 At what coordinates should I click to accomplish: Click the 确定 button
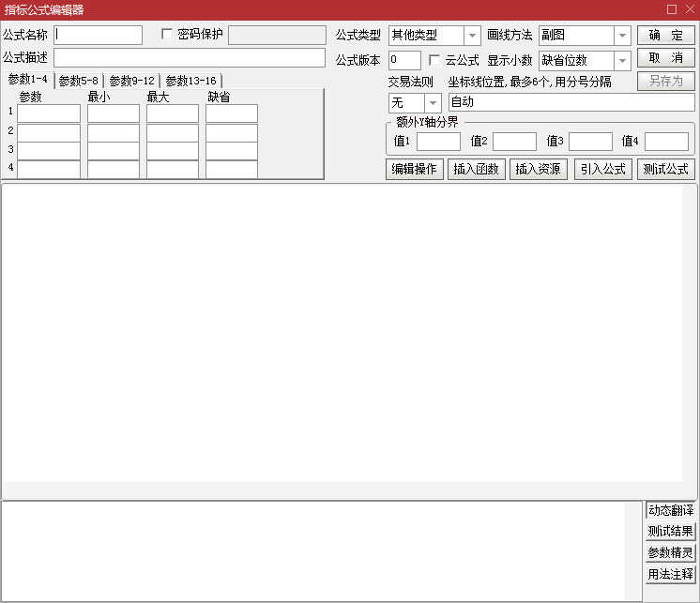pos(665,36)
